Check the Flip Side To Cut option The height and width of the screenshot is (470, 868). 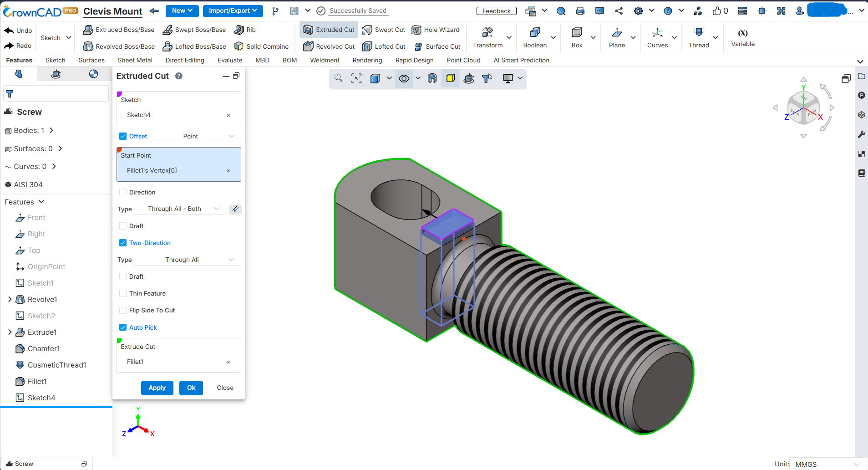click(x=123, y=310)
